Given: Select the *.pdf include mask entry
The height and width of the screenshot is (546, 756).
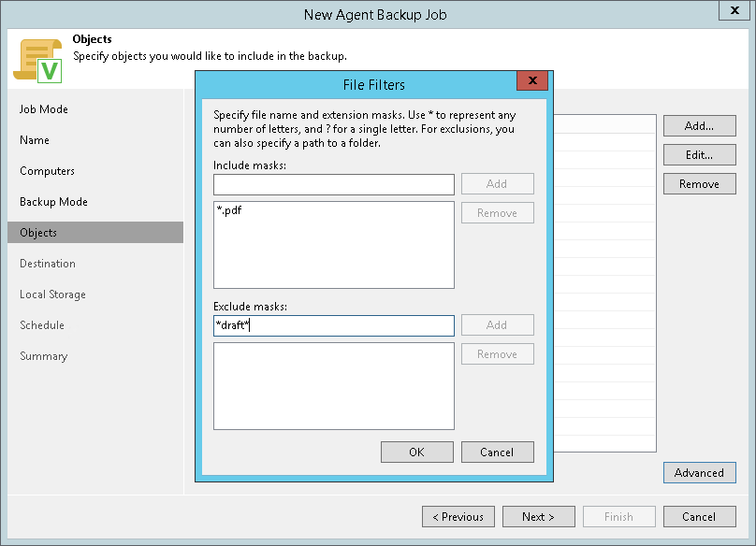Looking at the screenshot, I should (229, 212).
